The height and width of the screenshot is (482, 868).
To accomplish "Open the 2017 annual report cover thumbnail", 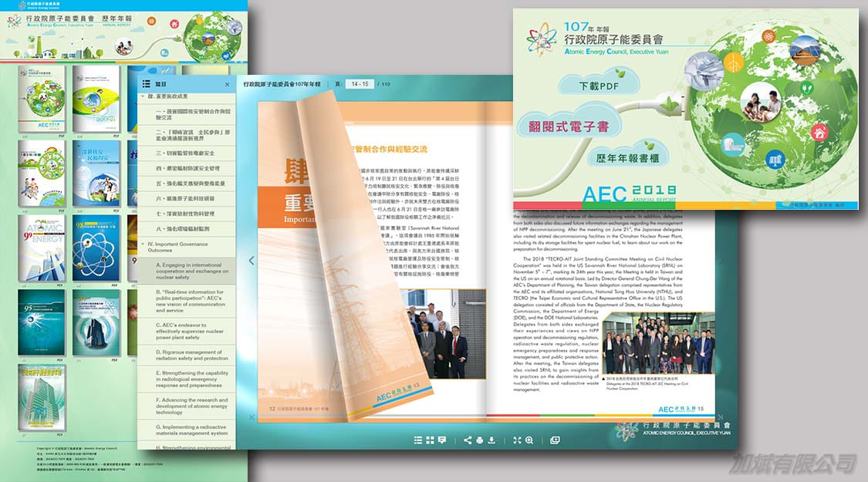I will point(96,99).
